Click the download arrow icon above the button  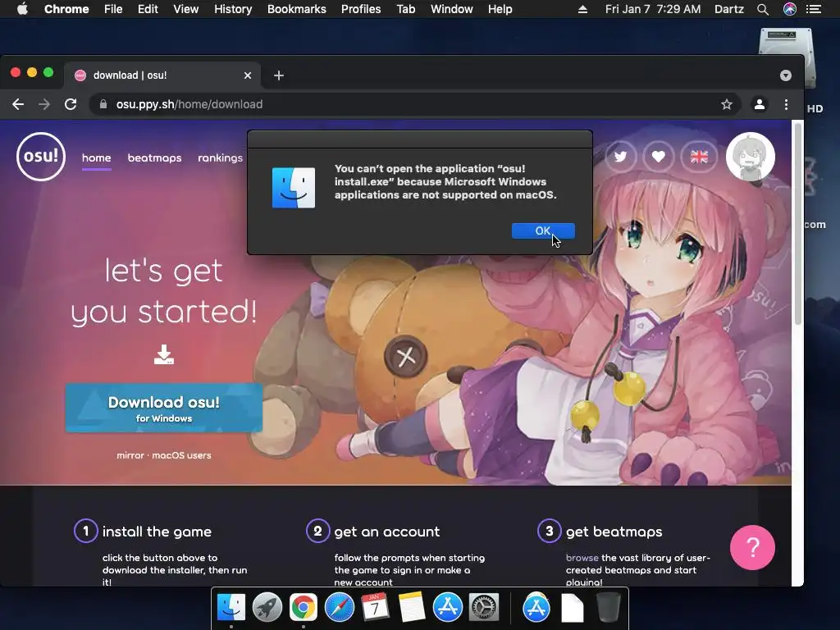click(164, 354)
